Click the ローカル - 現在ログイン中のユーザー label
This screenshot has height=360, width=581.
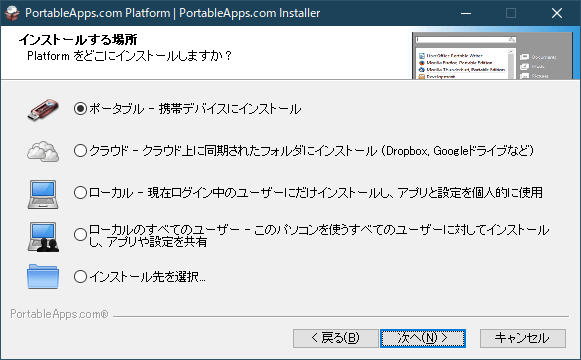tap(316, 193)
